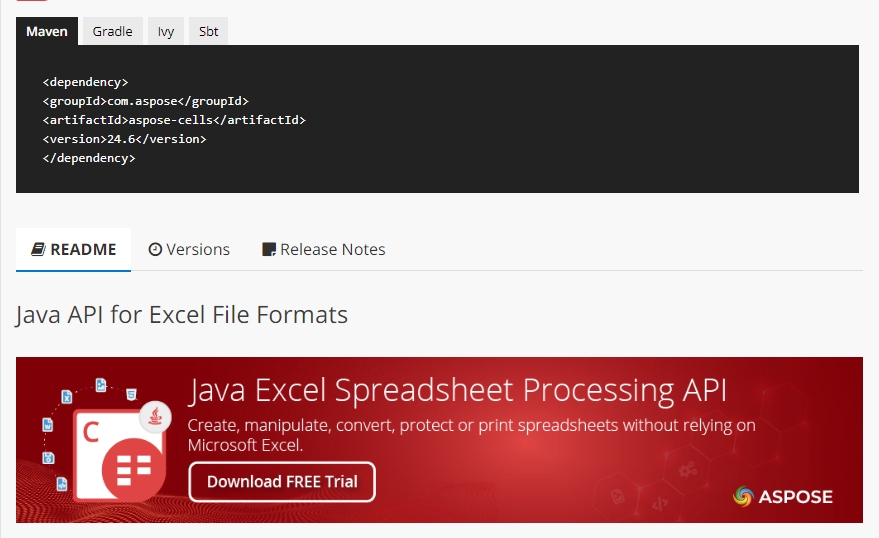
Task: Click the version 24.6 code line
Action: [x=124, y=139]
